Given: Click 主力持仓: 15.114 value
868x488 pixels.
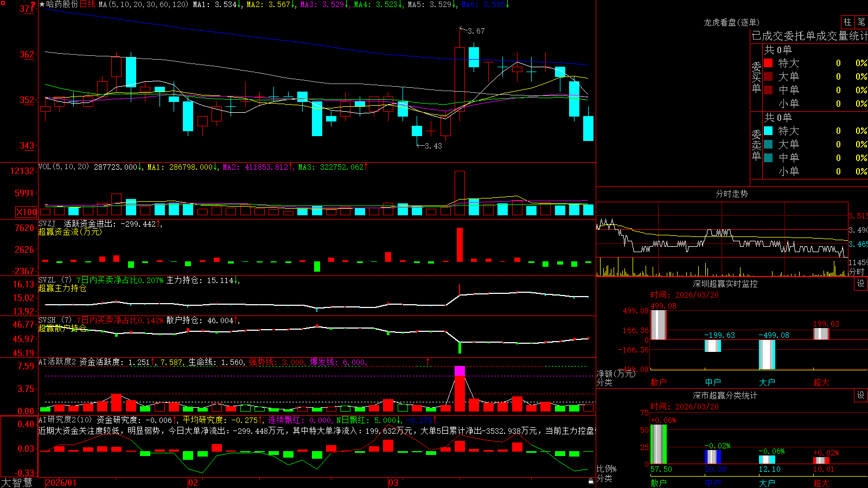Looking at the screenshot, I should [202, 280].
